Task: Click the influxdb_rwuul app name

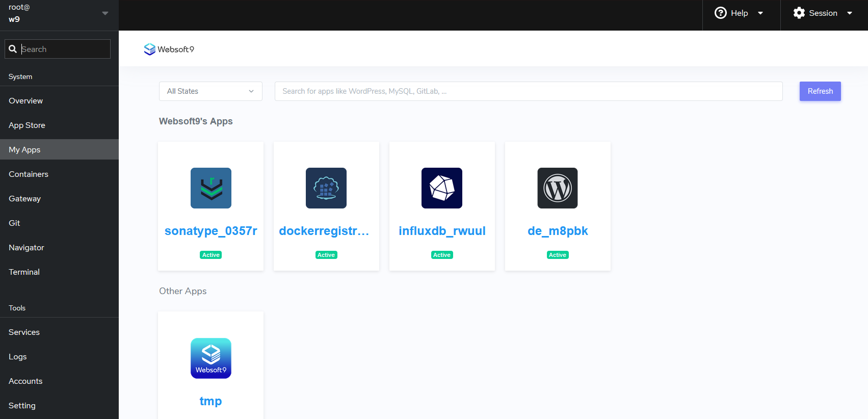Action: (x=442, y=231)
